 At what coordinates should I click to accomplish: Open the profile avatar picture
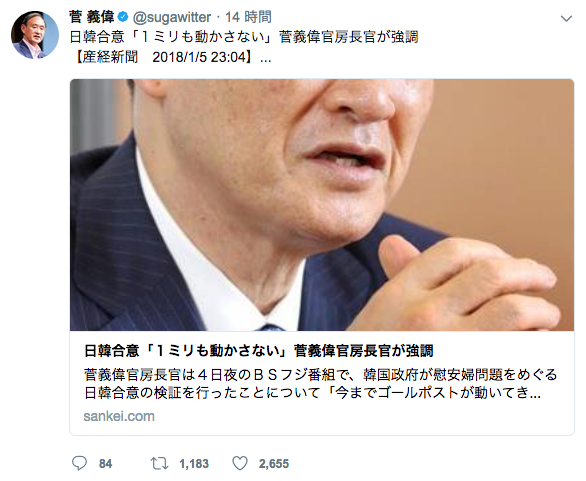35,35
